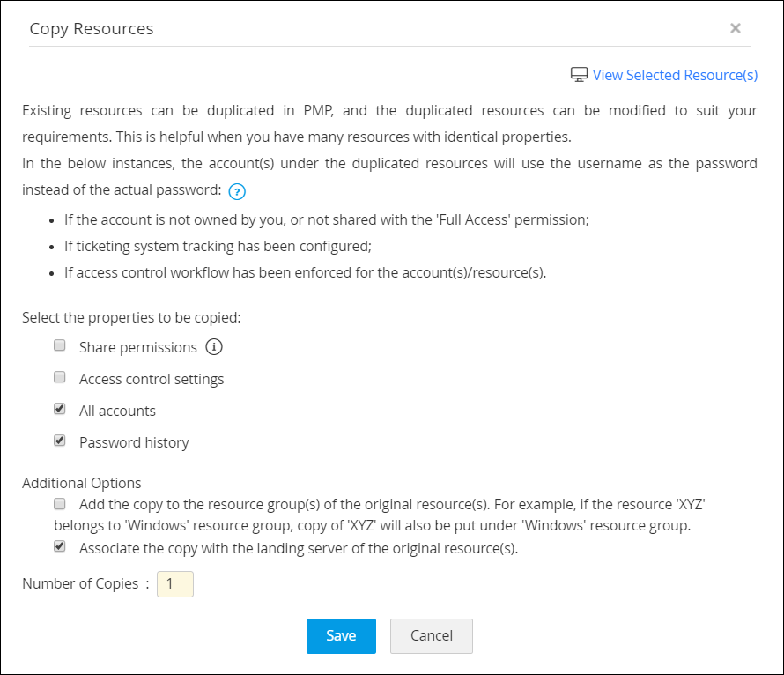This screenshot has width=784, height=675.
Task: Click the monitor icon near View Selected Resource(s)
Action: pyautogui.click(x=579, y=75)
